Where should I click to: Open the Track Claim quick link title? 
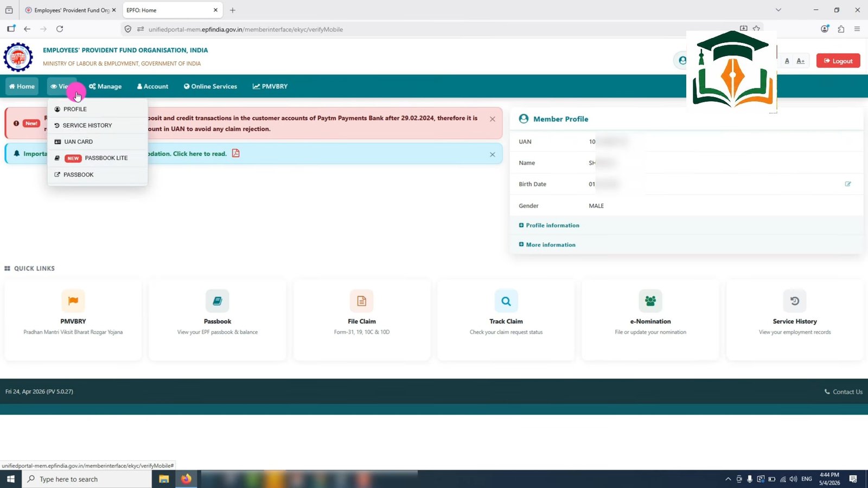[506, 322]
